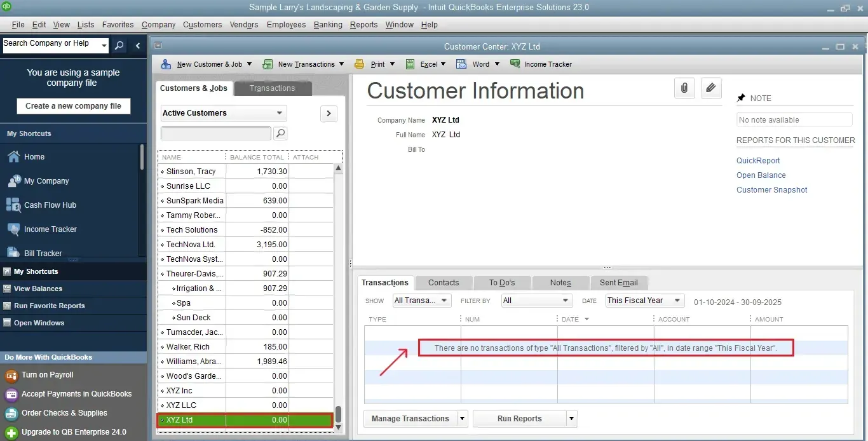
Task: Open the Show transactions type dropdown
Action: click(x=422, y=301)
